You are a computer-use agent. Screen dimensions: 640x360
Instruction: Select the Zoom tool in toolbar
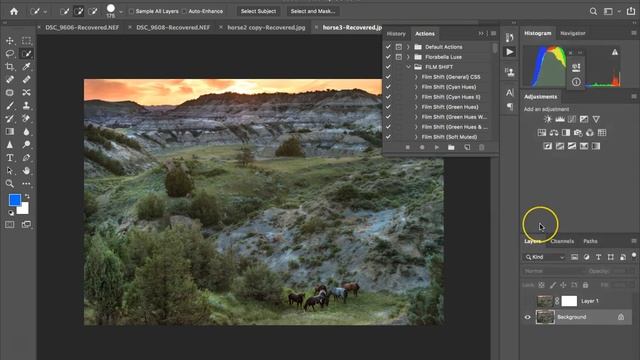click(x=10, y=184)
